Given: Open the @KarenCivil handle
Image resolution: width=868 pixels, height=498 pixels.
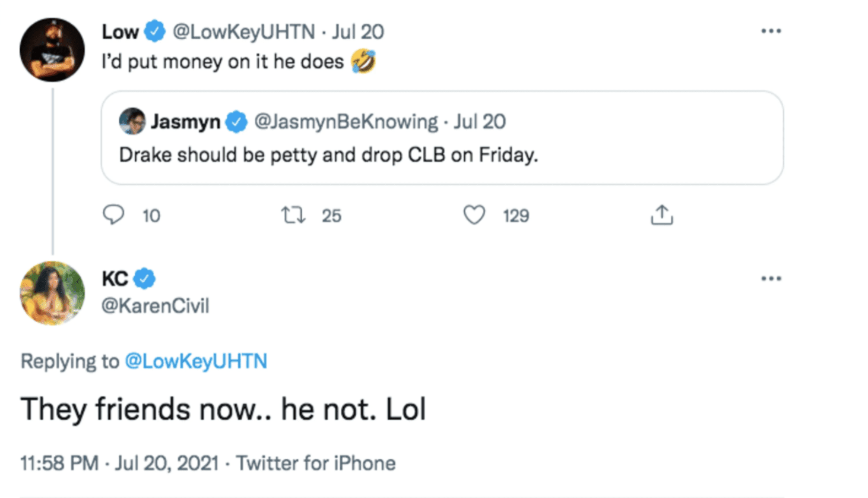Looking at the screenshot, I should pyautogui.click(x=155, y=306).
